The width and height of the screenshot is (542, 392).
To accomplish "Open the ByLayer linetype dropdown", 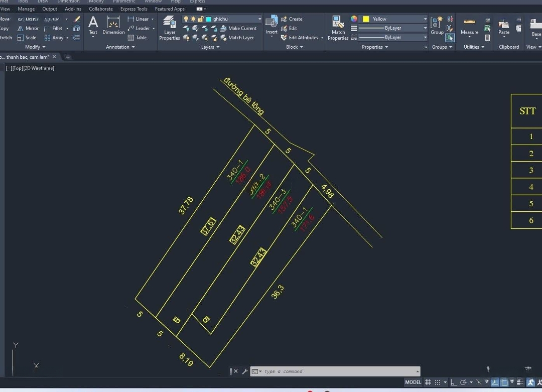I will [x=425, y=37].
